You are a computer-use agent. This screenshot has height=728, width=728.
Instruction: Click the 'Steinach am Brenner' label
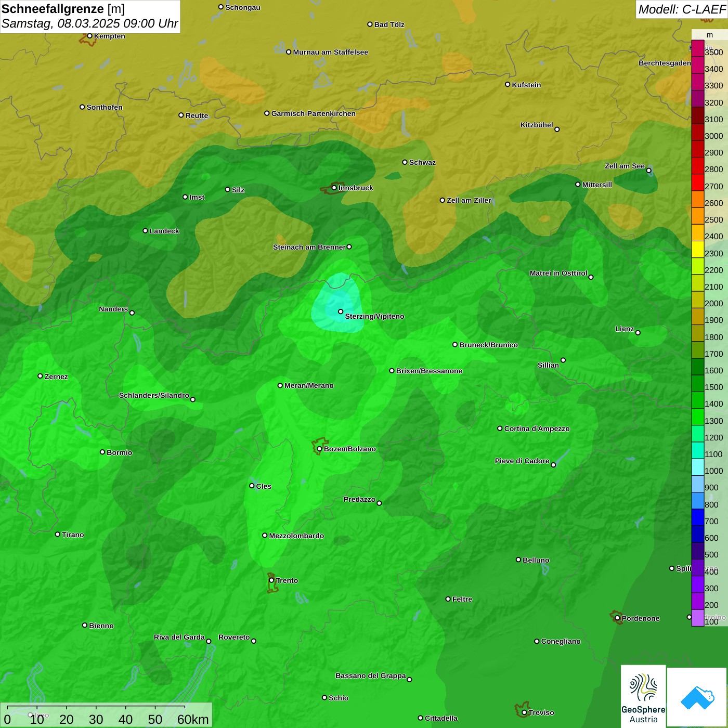point(309,247)
